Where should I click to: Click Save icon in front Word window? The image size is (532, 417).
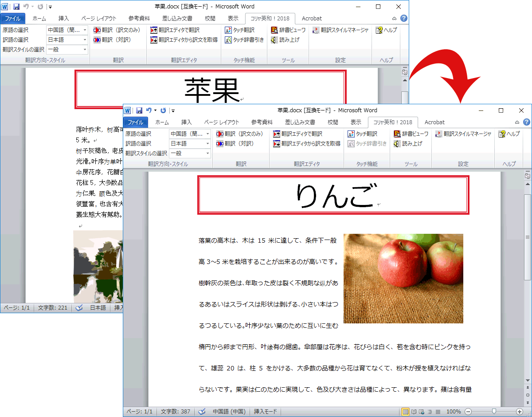(139, 110)
